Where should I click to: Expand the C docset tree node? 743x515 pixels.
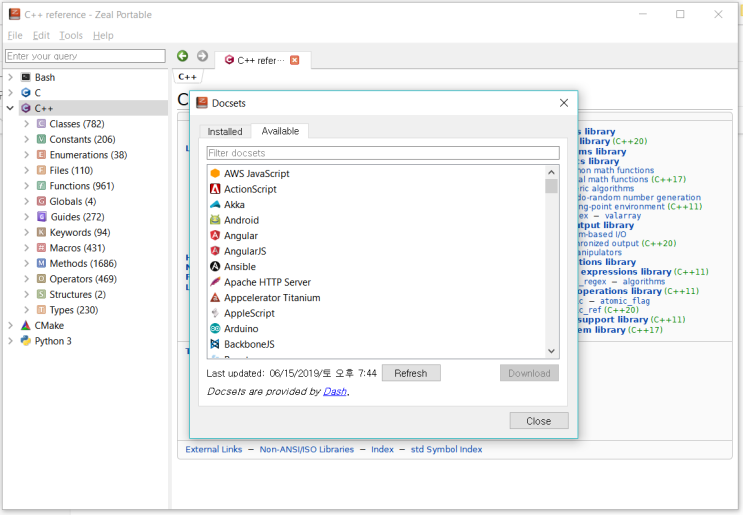click(x=10, y=92)
